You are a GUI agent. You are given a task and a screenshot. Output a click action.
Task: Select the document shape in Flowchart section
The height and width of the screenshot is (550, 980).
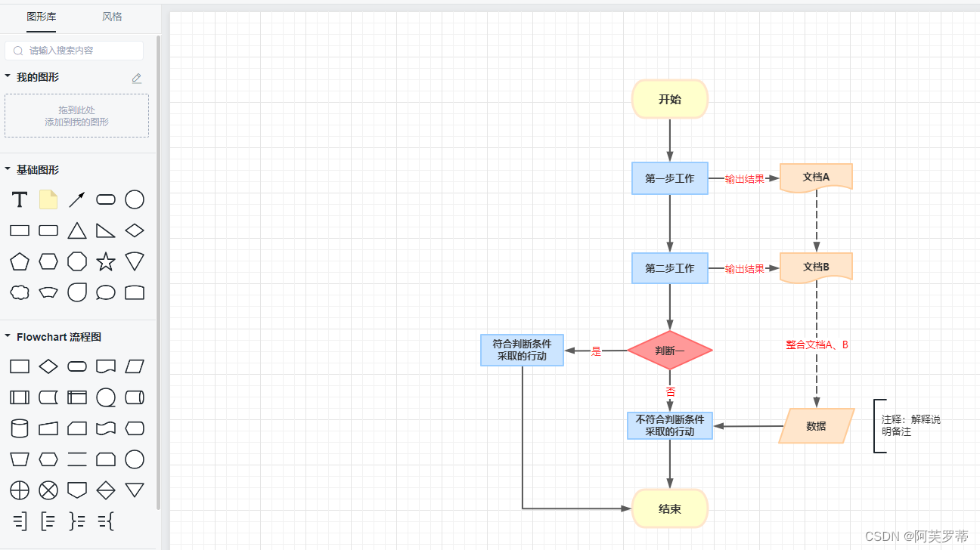tap(106, 366)
